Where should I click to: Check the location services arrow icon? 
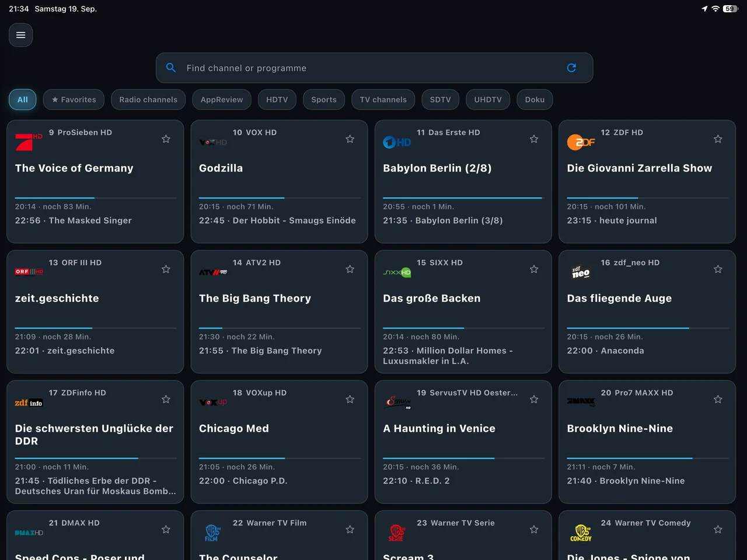[x=704, y=9]
